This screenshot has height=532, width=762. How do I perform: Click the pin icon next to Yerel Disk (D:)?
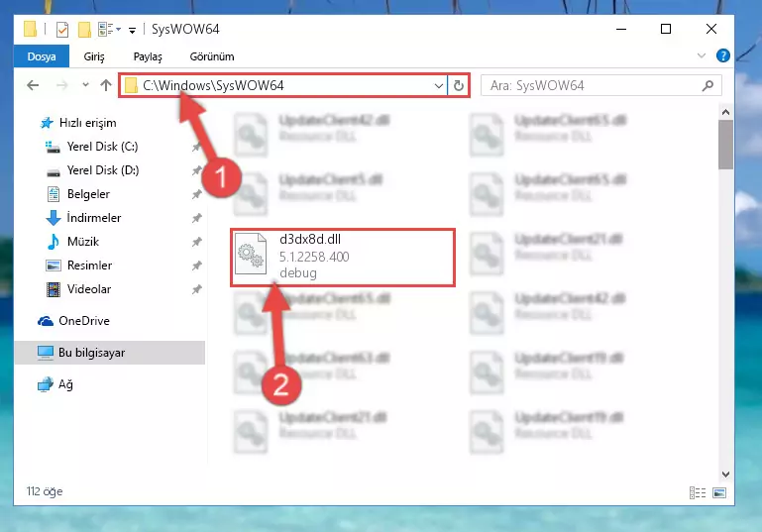pos(196,170)
